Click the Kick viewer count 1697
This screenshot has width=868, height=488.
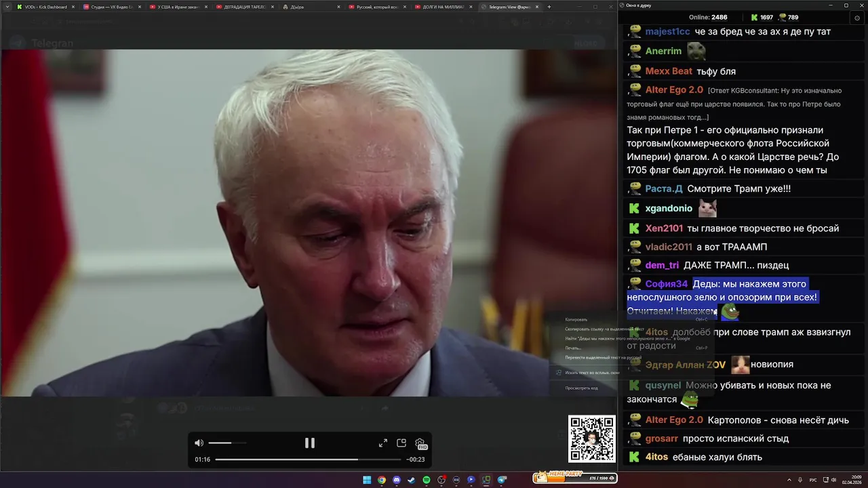coord(762,18)
